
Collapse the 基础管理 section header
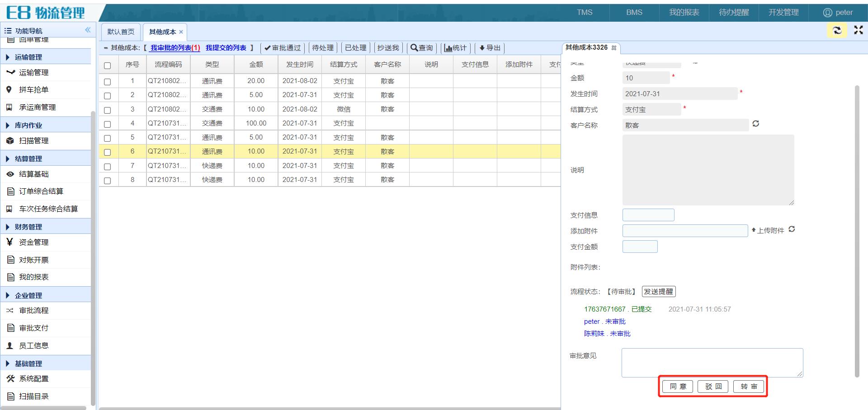[45, 363]
